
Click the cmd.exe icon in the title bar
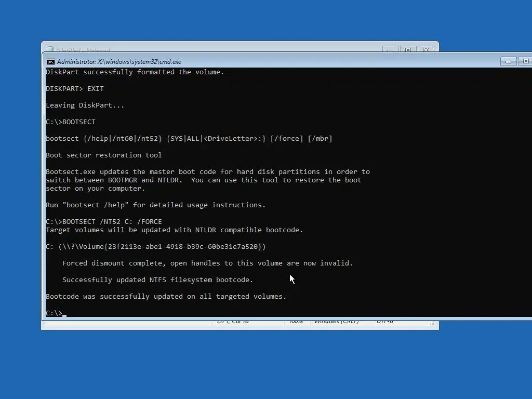coord(51,62)
